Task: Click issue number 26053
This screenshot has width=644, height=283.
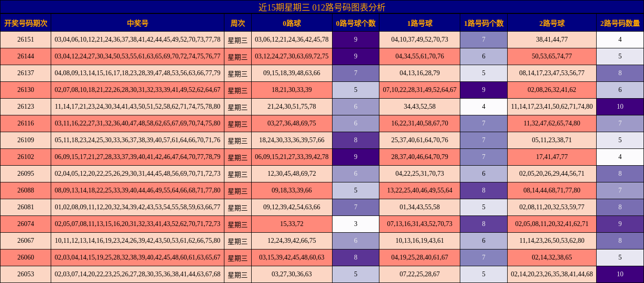Action: tap(26, 274)
